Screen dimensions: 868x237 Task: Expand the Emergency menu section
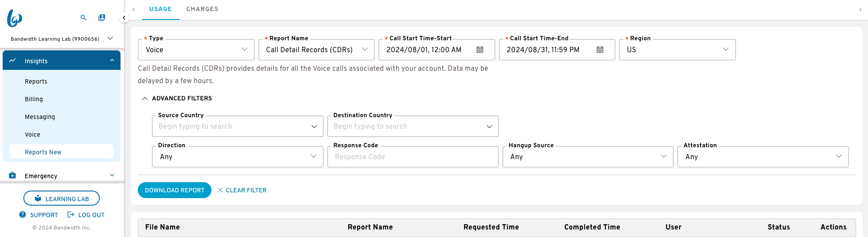(x=112, y=176)
